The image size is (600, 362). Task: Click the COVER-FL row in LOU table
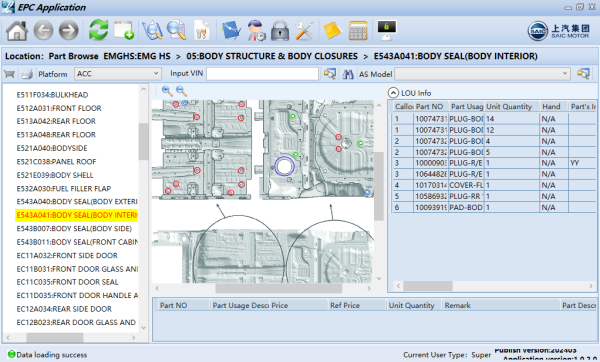pyautogui.click(x=494, y=185)
